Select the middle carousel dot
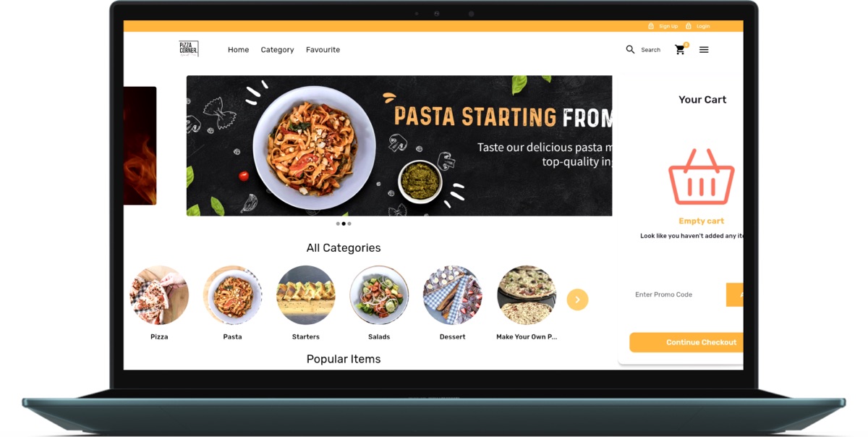Viewport: 868px width, 437px height. [x=344, y=224]
